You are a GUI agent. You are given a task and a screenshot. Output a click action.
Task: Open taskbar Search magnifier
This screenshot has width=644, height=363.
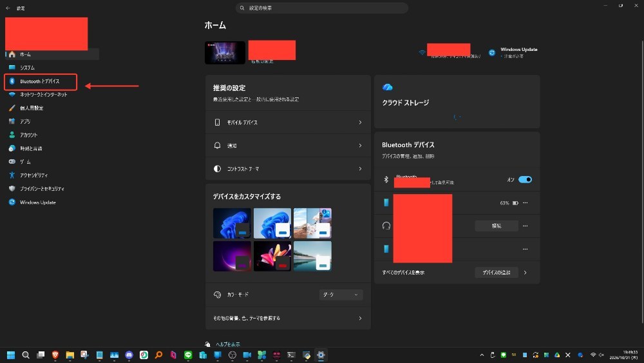click(26, 355)
